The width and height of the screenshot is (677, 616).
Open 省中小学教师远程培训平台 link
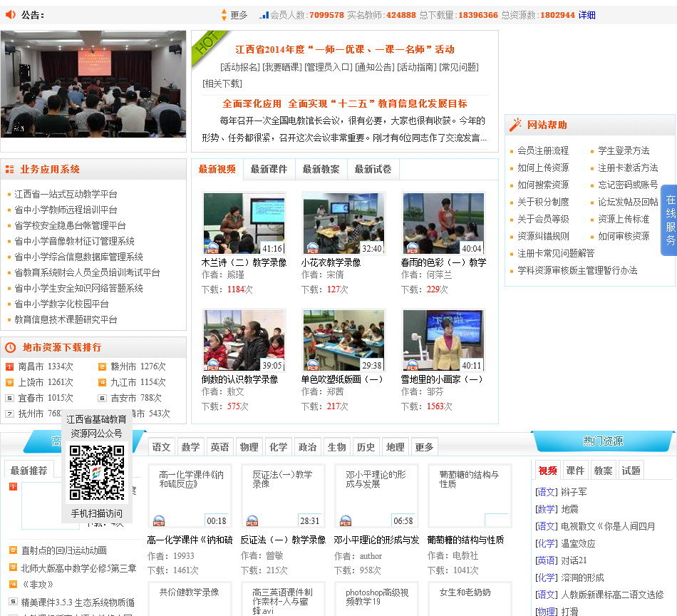pos(66,210)
